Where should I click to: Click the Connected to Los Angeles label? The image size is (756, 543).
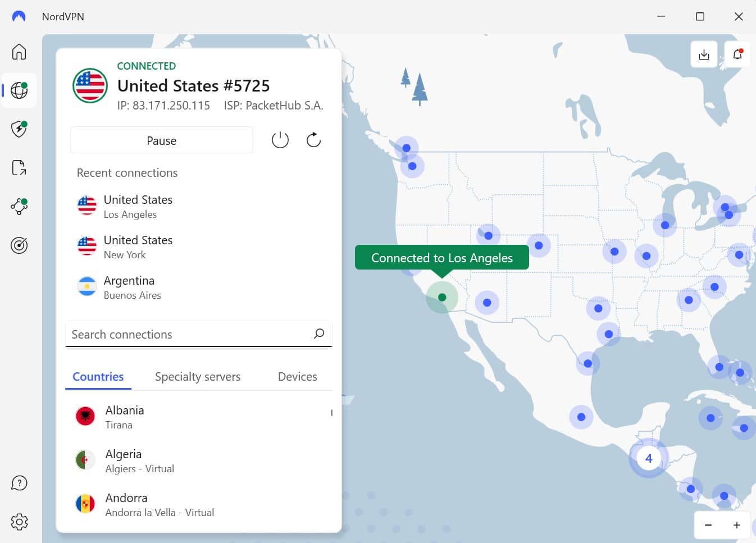pos(442,258)
